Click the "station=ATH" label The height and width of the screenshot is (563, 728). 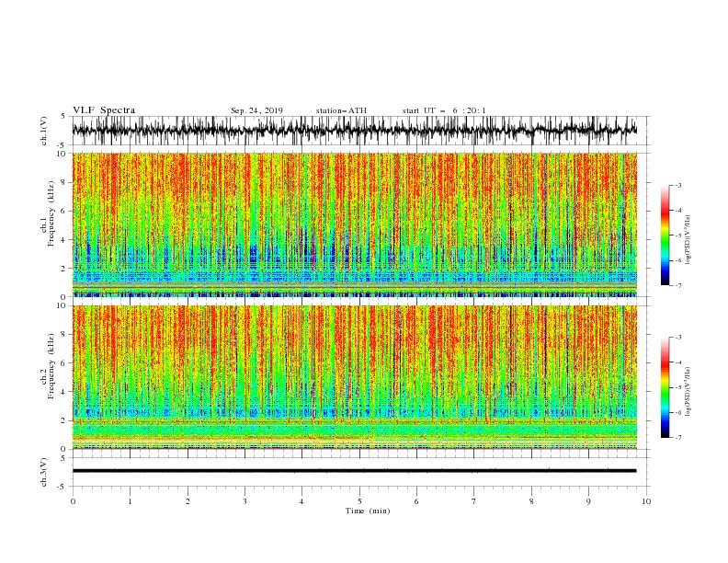[x=341, y=110]
